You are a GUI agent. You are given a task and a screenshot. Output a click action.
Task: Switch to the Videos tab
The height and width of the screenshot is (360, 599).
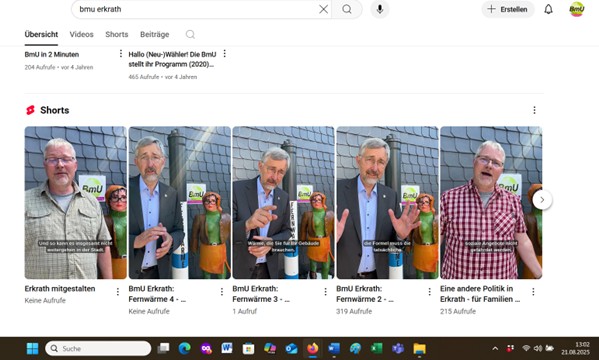[81, 34]
